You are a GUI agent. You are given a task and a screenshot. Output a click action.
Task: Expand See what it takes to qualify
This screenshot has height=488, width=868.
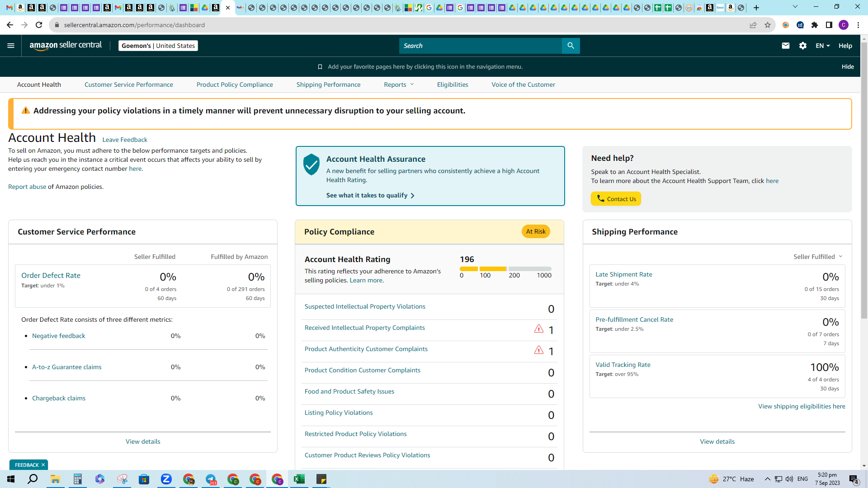370,195
